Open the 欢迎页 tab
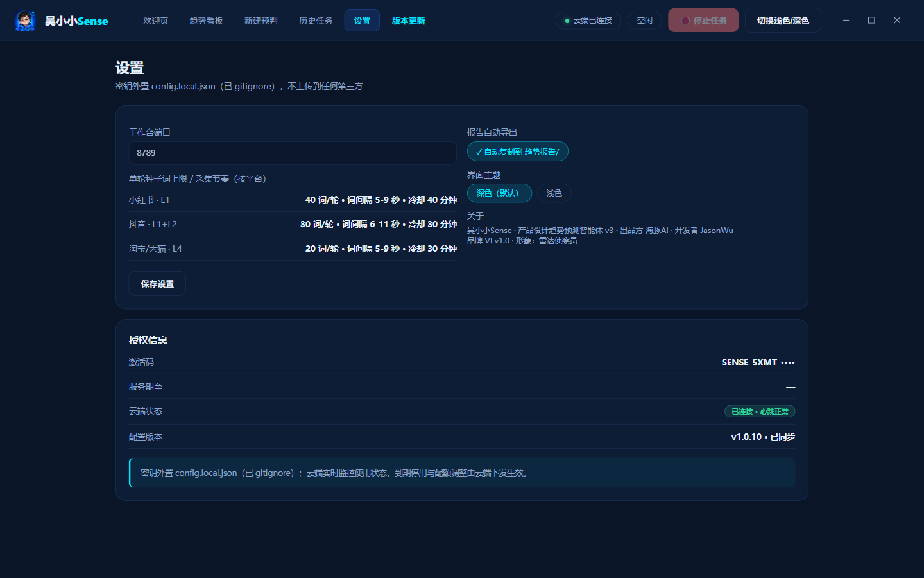 tap(156, 21)
